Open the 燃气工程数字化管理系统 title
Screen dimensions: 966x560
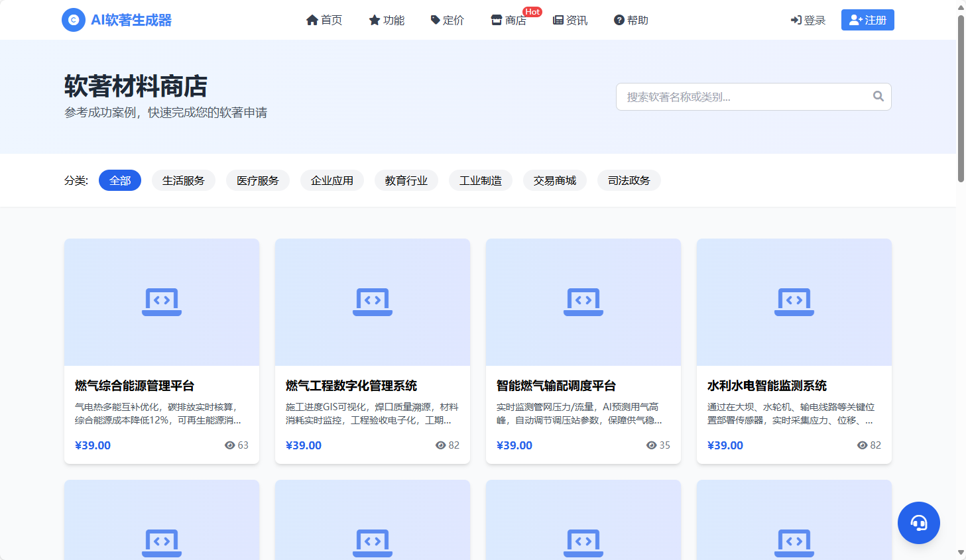[351, 386]
